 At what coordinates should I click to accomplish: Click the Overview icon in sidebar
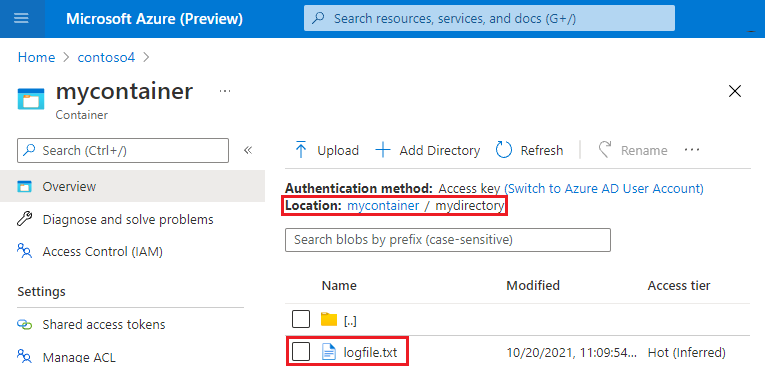[24, 186]
